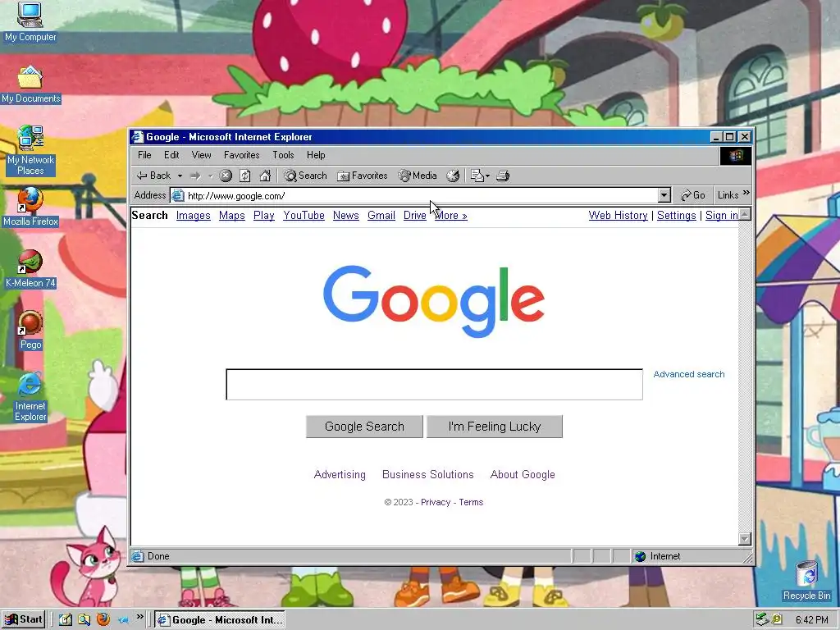Open the Web History link
The height and width of the screenshot is (630, 840).
619,216
